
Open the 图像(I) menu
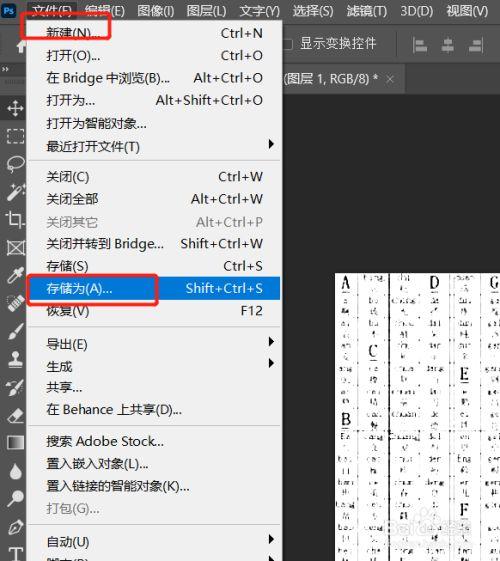pos(156,11)
